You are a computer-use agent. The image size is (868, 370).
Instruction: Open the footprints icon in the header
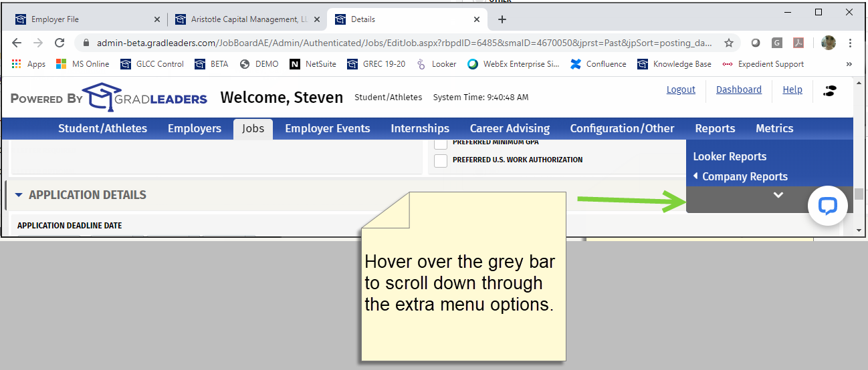(x=830, y=90)
